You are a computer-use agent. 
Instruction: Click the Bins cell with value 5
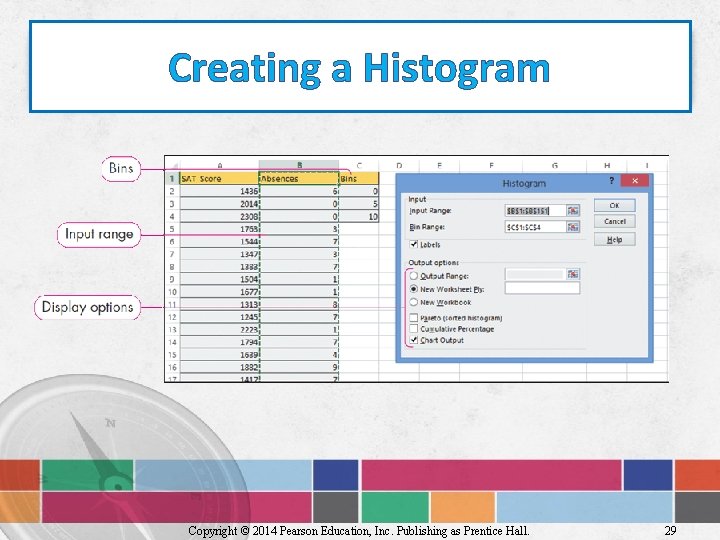359,204
